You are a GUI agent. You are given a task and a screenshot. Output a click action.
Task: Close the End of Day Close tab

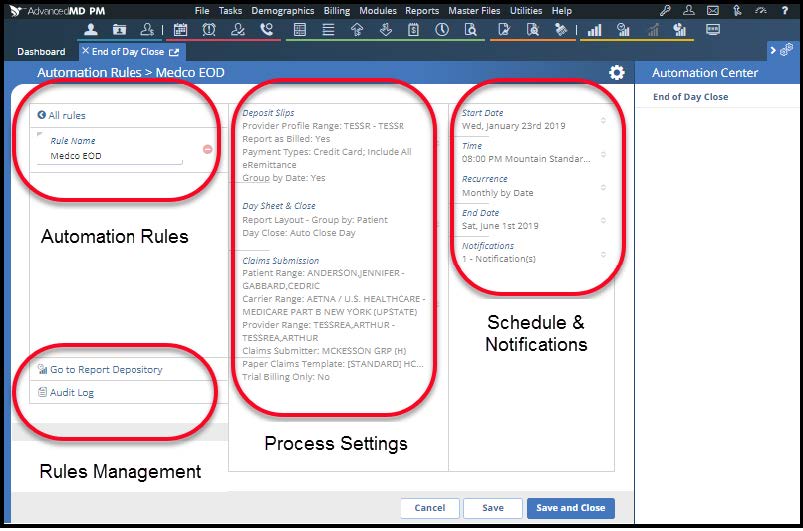click(x=86, y=51)
